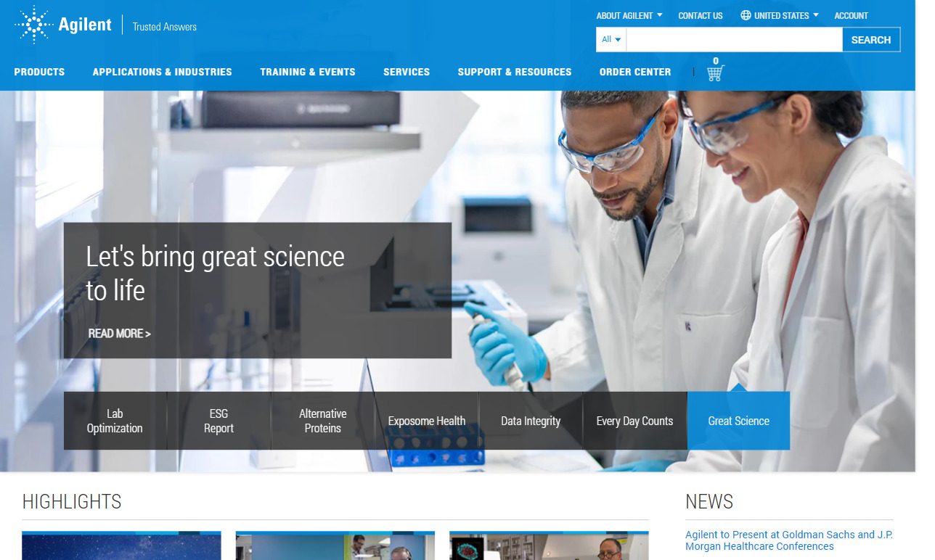
Task: Open the Products menu
Action: pos(39,72)
